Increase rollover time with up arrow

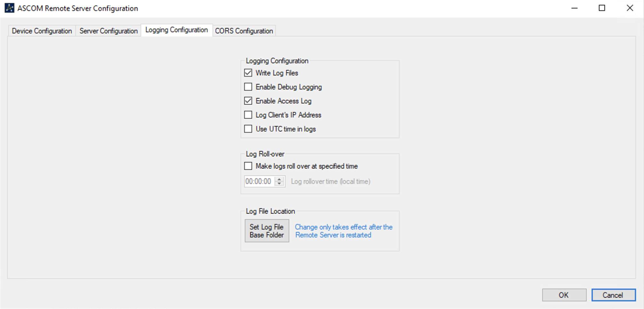point(279,179)
